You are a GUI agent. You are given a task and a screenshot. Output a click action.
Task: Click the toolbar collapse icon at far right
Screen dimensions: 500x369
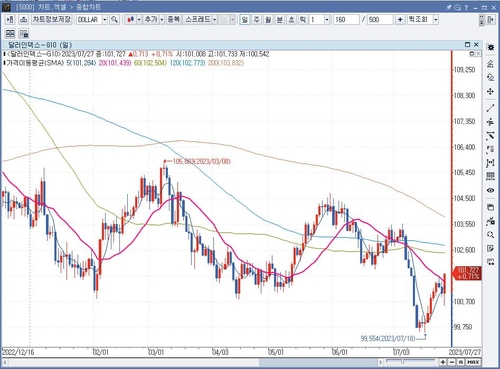(490, 20)
